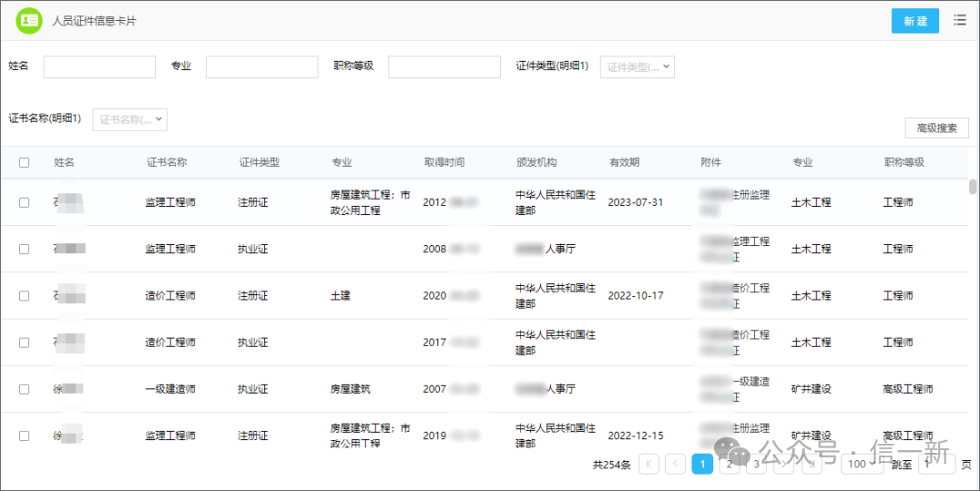
Task: Click the 有效期 column header
Action: click(623, 162)
